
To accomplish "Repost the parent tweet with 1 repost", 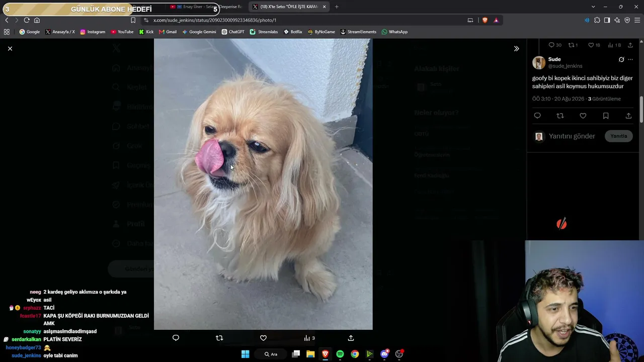I will pos(573,45).
